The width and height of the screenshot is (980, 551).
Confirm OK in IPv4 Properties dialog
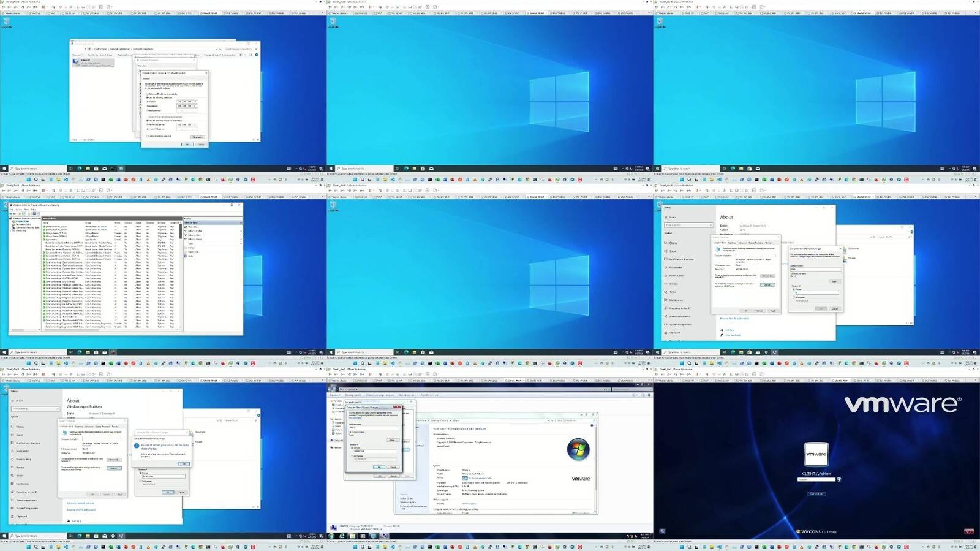click(187, 144)
